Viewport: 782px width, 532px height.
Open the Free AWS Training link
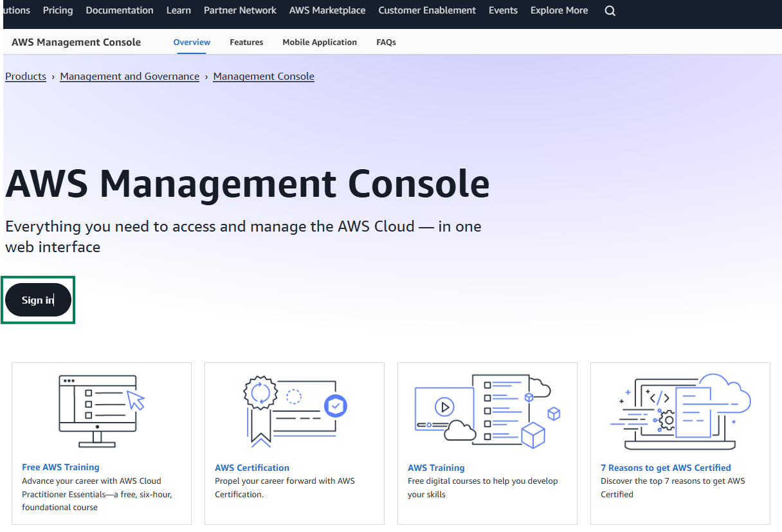coord(60,468)
